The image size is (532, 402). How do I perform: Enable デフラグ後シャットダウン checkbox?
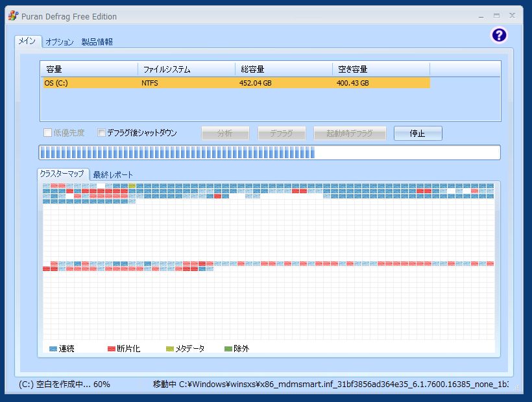[x=101, y=132]
